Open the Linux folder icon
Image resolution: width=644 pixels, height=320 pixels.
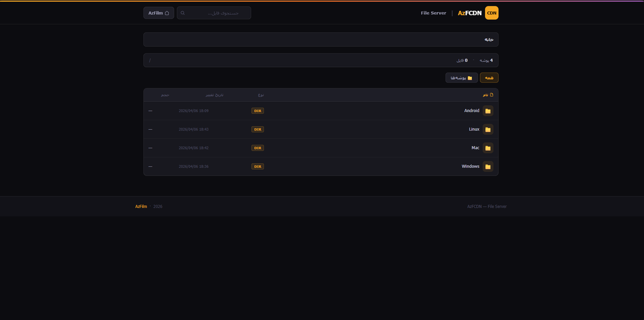[488, 129]
